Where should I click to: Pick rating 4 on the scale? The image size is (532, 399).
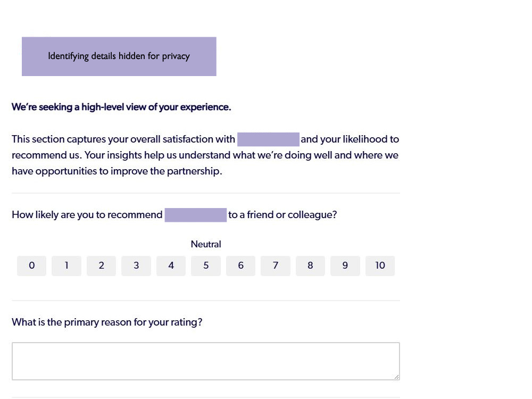[x=171, y=265]
